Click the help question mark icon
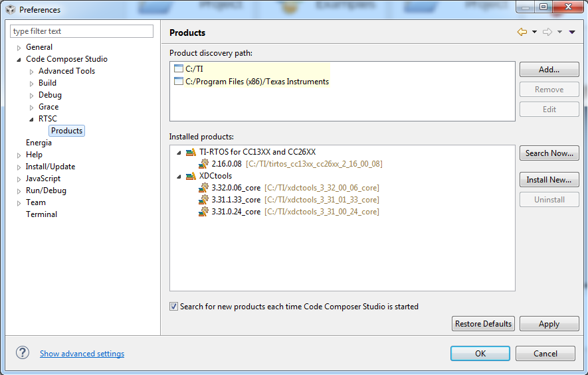 23,352
